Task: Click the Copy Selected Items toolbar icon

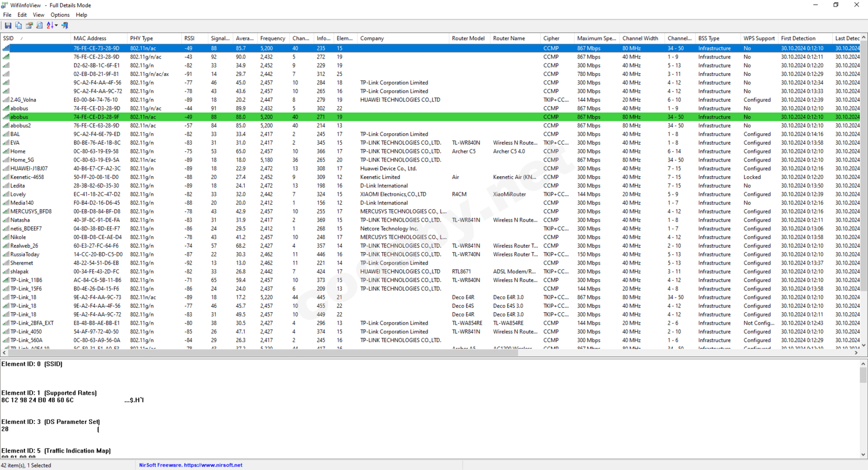Action: click(18, 25)
